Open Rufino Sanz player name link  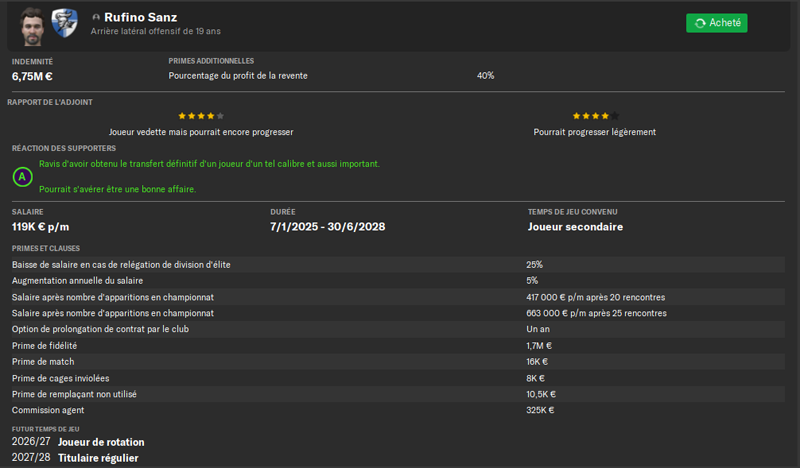click(x=141, y=17)
